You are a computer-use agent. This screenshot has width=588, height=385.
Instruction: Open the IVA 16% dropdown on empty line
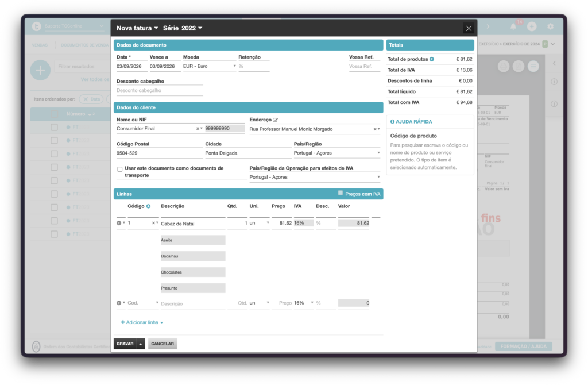pyautogui.click(x=304, y=303)
